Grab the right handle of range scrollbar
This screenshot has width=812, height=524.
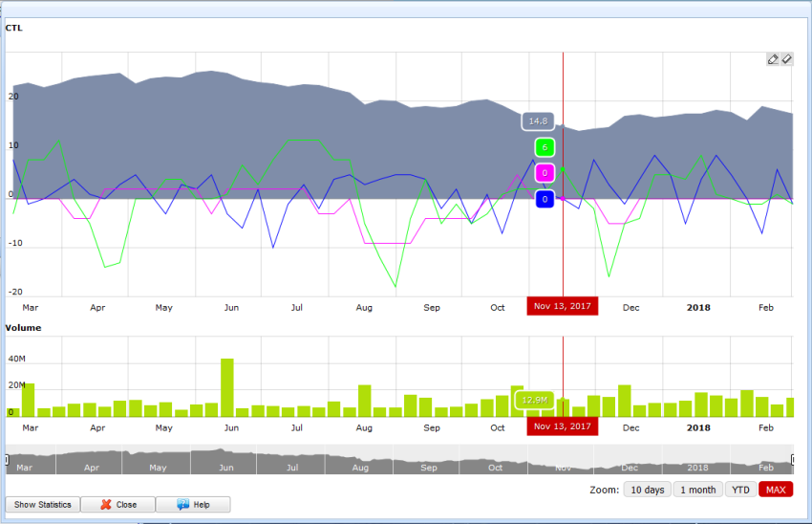coord(793,460)
